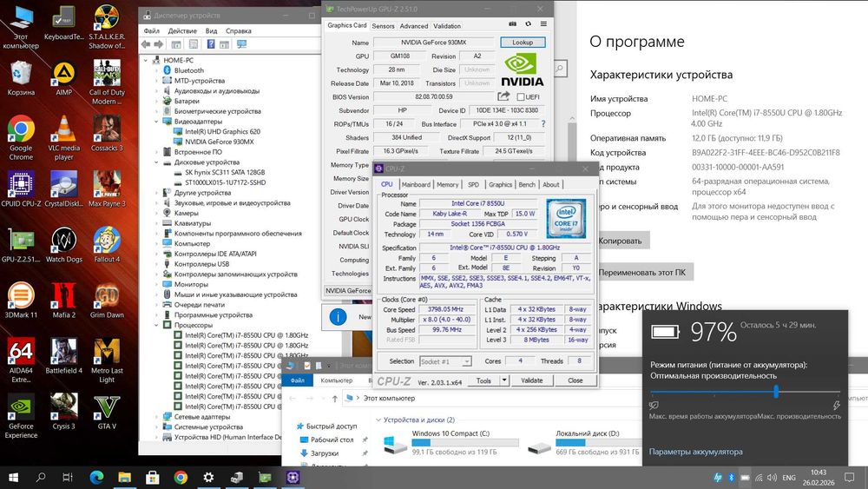Open Microsoft Edge from the taskbar

97,477
